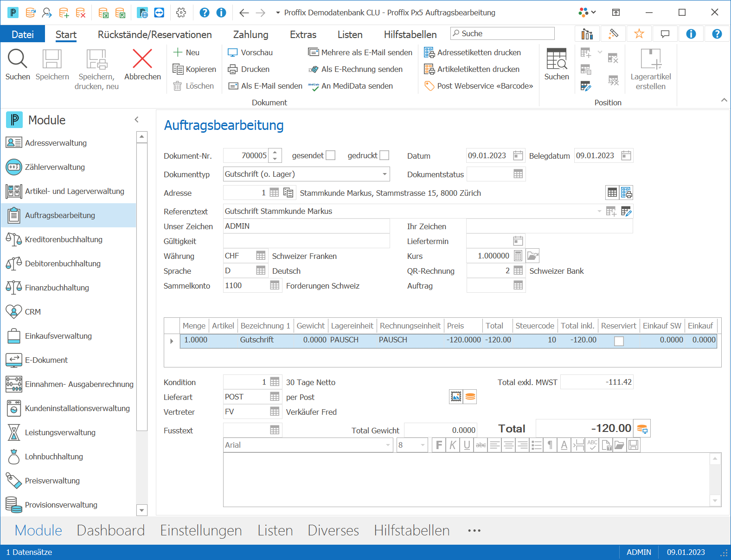Open the calendar picker for the Belegdatum field

tap(626, 155)
